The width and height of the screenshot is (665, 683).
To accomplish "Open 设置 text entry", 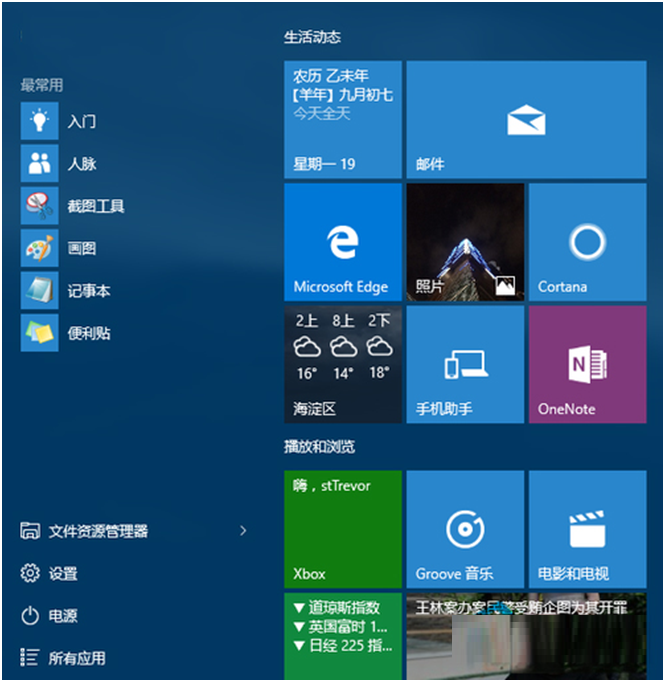I will click(x=63, y=574).
